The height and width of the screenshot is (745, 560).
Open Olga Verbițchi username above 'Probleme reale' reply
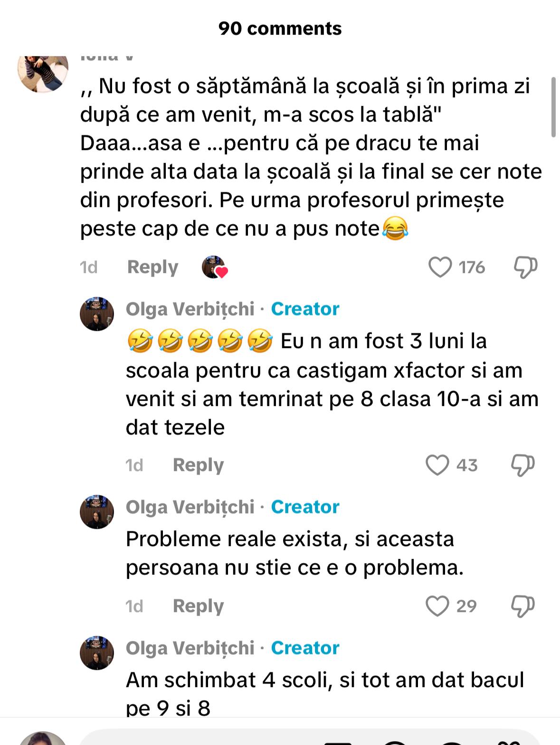[x=190, y=507]
